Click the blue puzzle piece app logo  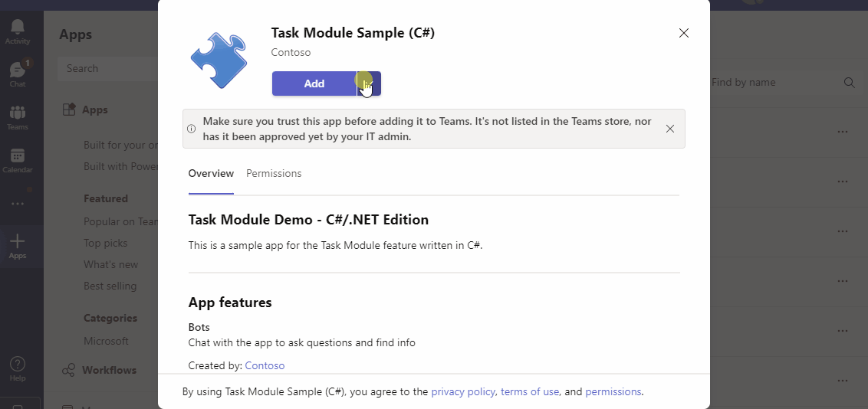coord(219,61)
